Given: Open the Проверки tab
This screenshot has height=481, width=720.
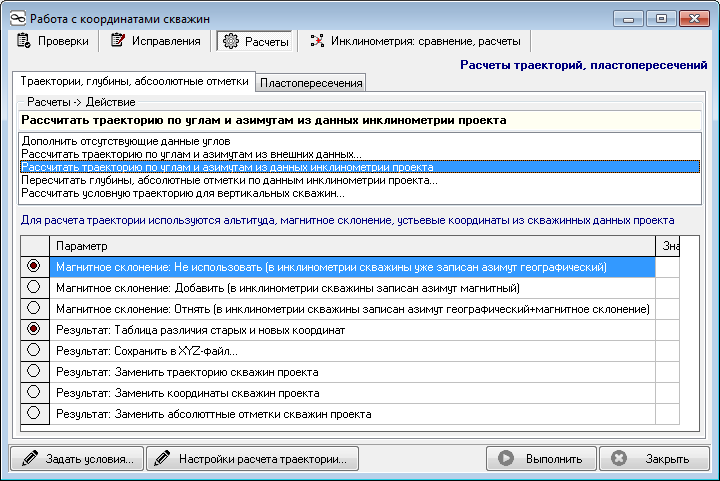Looking at the screenshot, I should coord(53,41).
